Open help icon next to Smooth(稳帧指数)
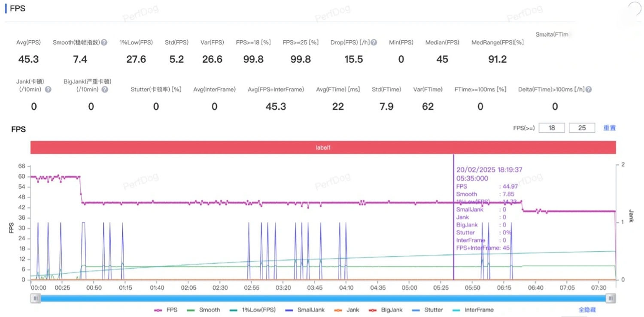This screenshot has width=644, height=317. [104, 42]
